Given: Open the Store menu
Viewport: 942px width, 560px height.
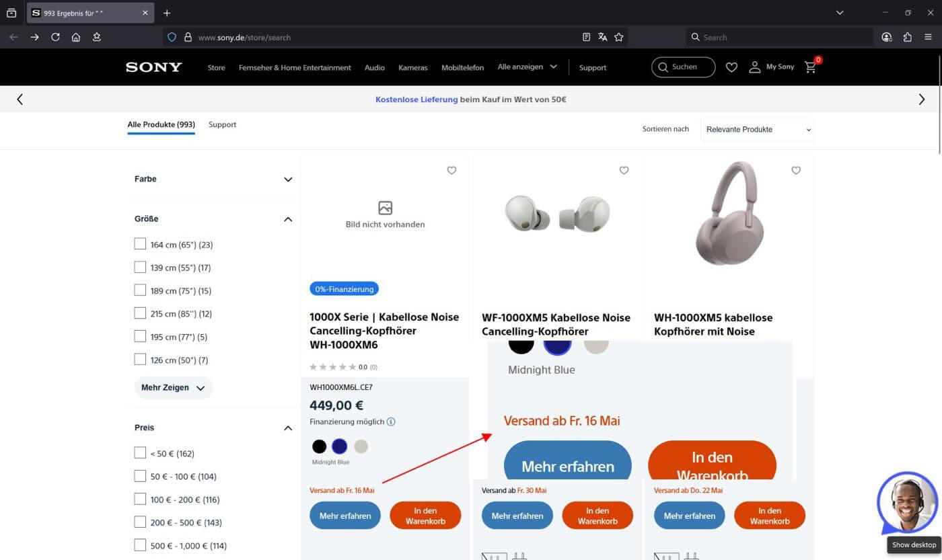Looking at the screenshot, I should (x=216, y=68).
